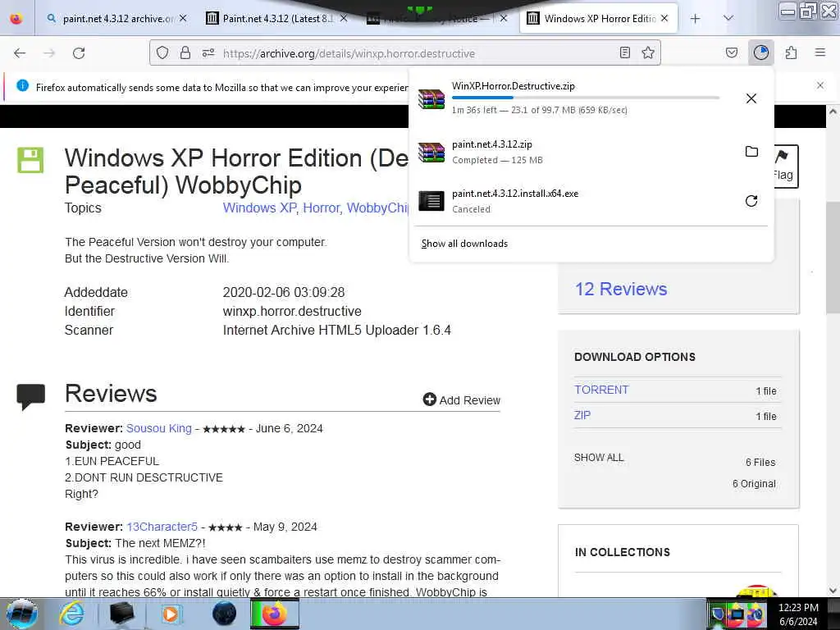Click the Reviews speech bubble icon
Image resolution: width=840 pixels, height=630 pixels.
(x=31, y=397)
